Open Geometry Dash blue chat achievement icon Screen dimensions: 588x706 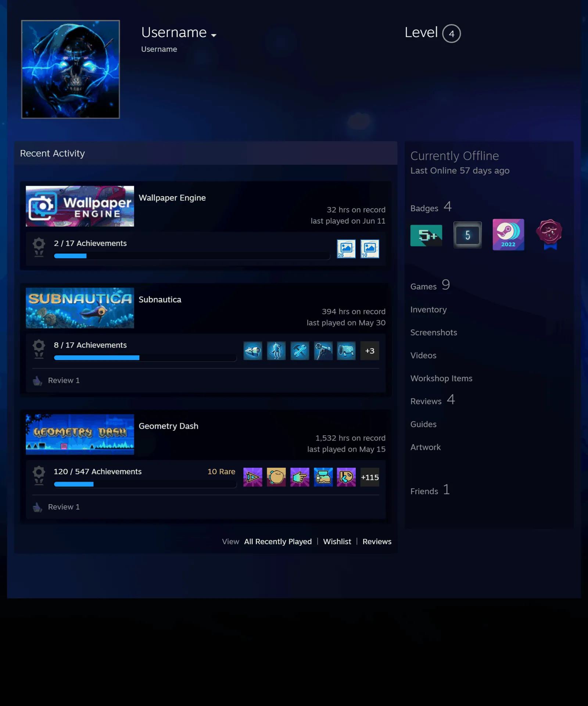click(323, 477)
